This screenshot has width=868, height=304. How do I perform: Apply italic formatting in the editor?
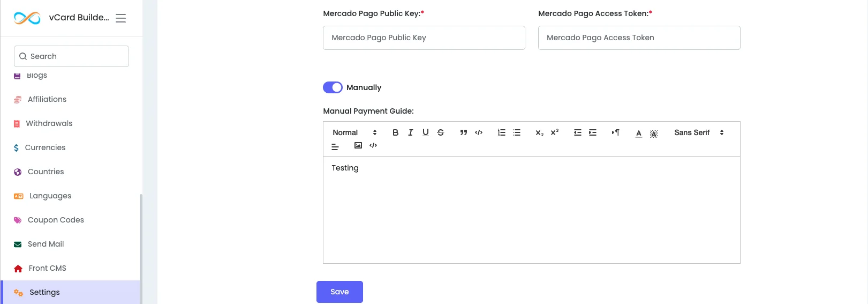tap(410, 132)
